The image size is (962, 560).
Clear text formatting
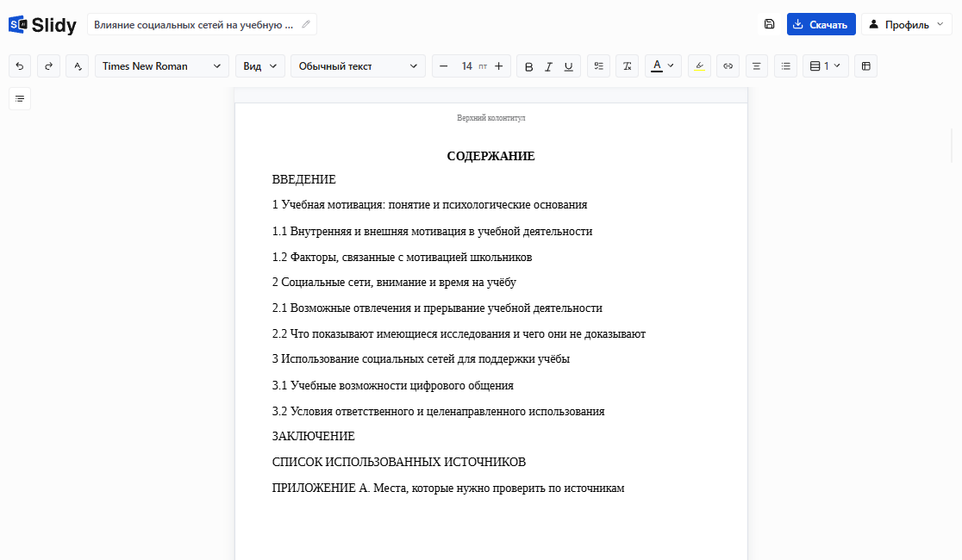tap(627, 66)
